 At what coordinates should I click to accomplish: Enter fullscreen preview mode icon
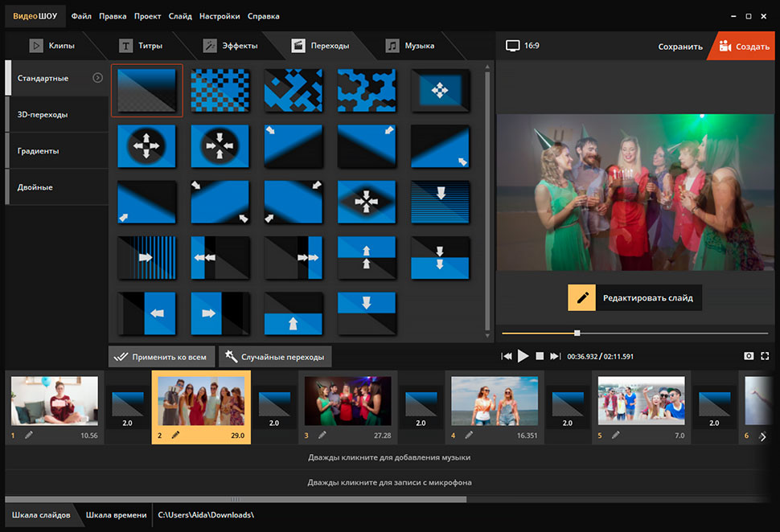tap(765, 355)
